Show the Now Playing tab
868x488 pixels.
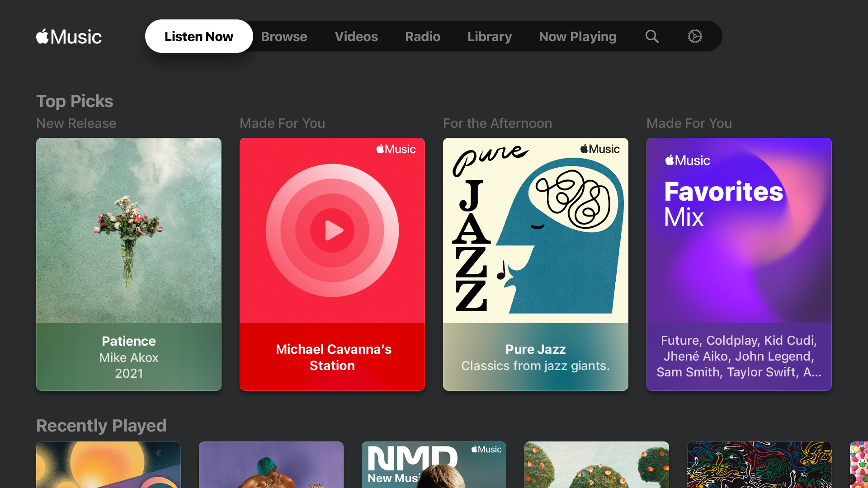(578, 37)
